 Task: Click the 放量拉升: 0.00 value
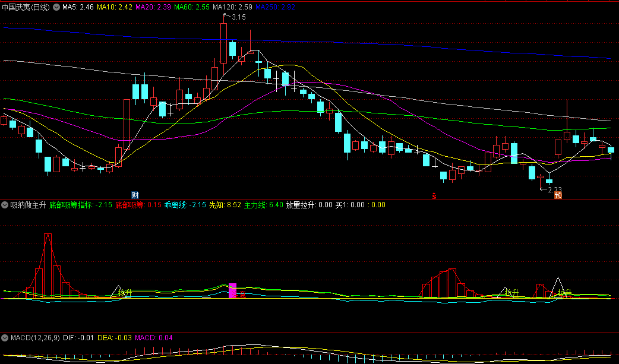pos(309,205)
